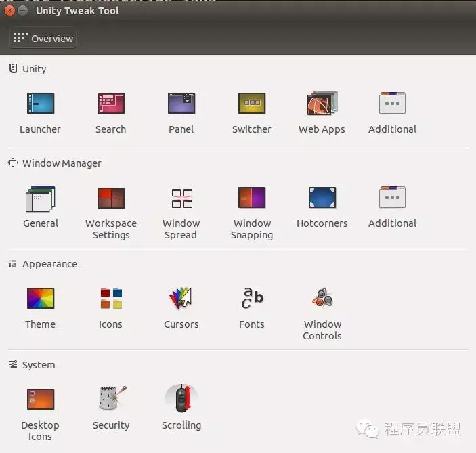Click the Overview toolbar button
476x453 pixels.
(x=43, y=38)
